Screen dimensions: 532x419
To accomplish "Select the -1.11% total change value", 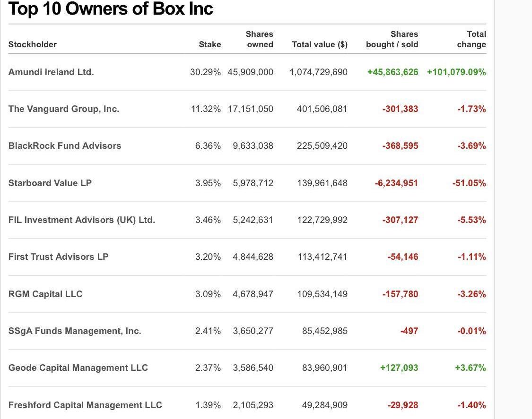I will click(471, 257).
